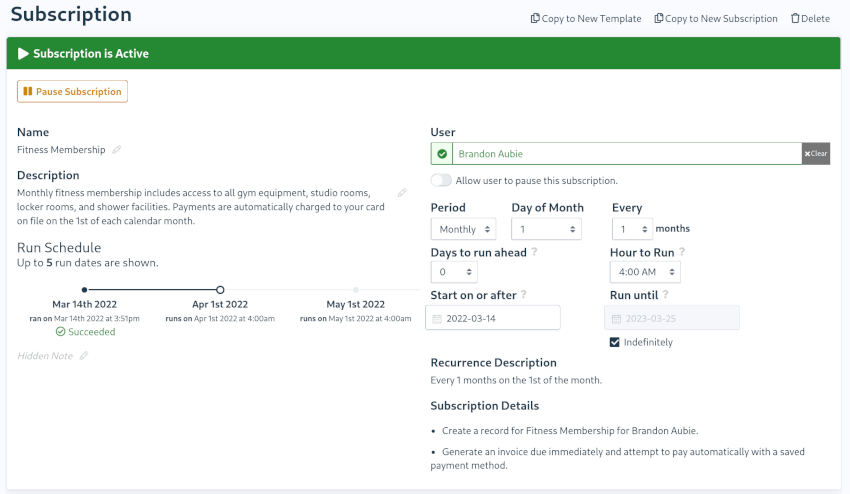Click the green check icon in User field

442,154
